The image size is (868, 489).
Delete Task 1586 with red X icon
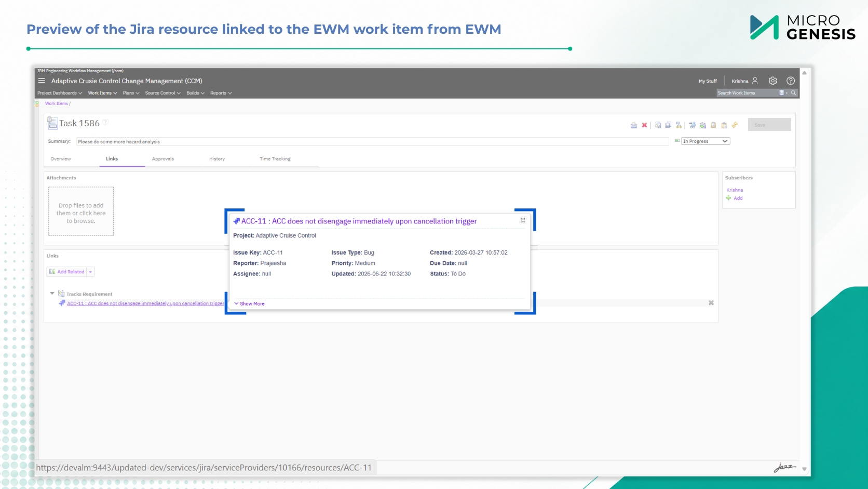point(644,125)
